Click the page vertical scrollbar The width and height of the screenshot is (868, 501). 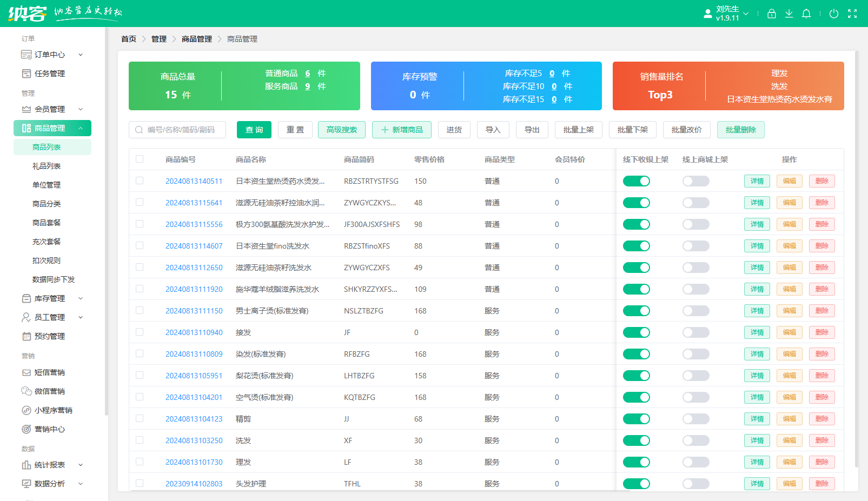(x=856, y=259)
